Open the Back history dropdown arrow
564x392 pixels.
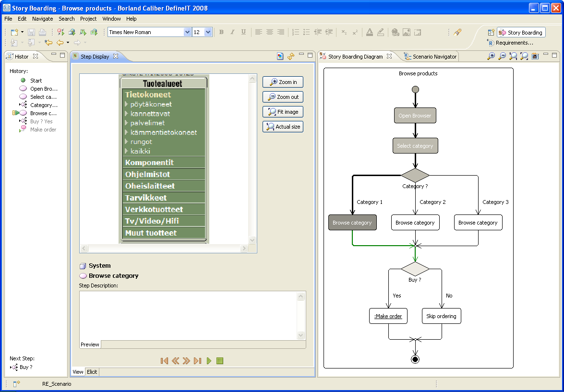pos(68,42)
